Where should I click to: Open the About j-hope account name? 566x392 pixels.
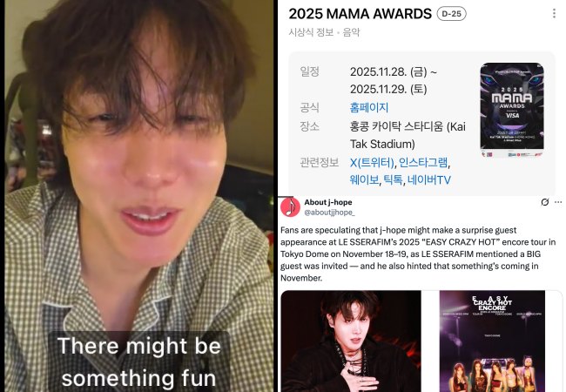327,202
